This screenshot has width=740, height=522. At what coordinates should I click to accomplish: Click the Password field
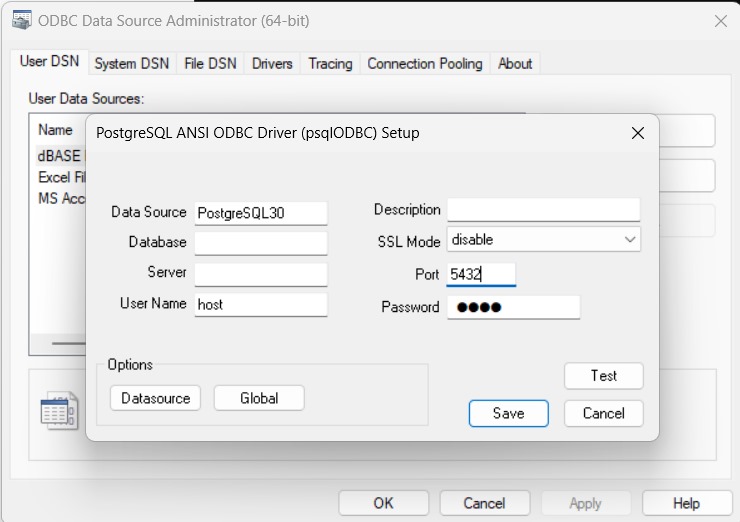[x=513, y=307]
